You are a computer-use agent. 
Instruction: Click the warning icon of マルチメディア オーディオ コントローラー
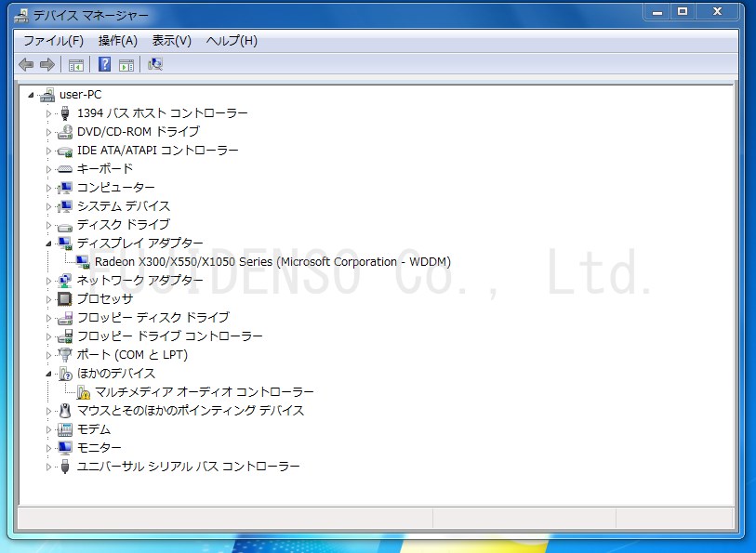[x=83, y=392]
